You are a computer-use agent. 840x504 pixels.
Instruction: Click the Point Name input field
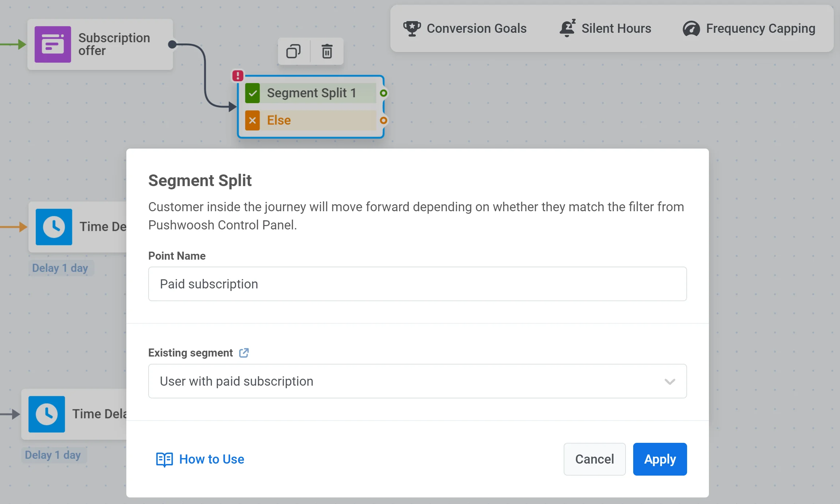[x=417, y=284]
